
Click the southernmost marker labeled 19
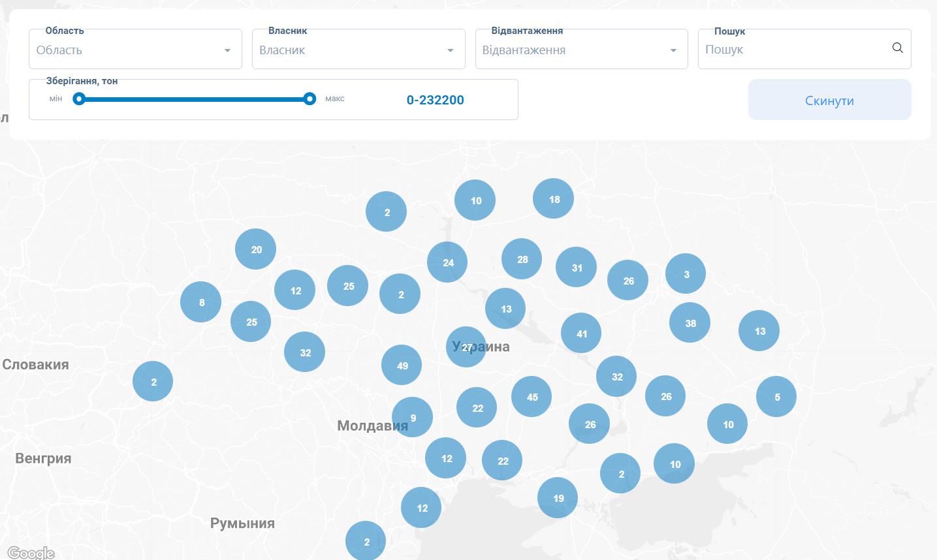point(558,497)
